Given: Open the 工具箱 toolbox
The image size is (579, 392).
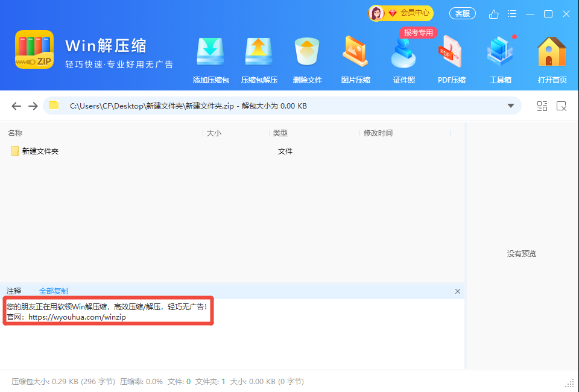Looking at the screenshot, I should click(x=501, y=60).
